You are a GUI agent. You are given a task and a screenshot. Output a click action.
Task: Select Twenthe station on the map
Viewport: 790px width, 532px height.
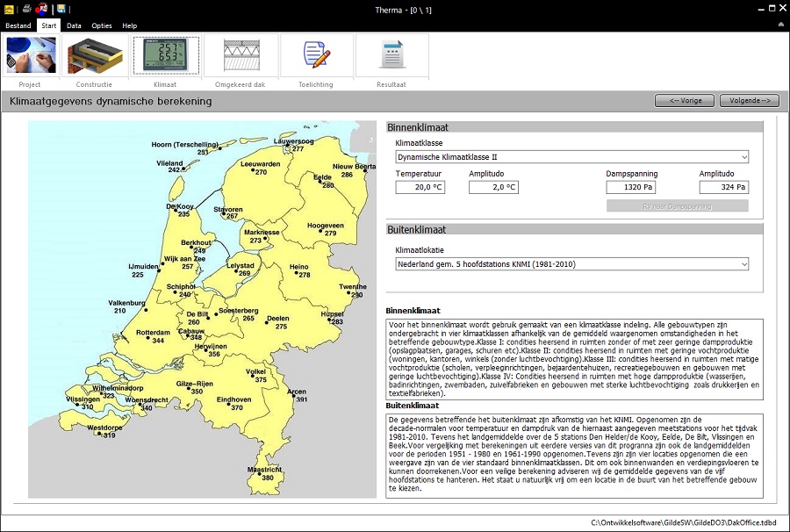click(353, 291)
